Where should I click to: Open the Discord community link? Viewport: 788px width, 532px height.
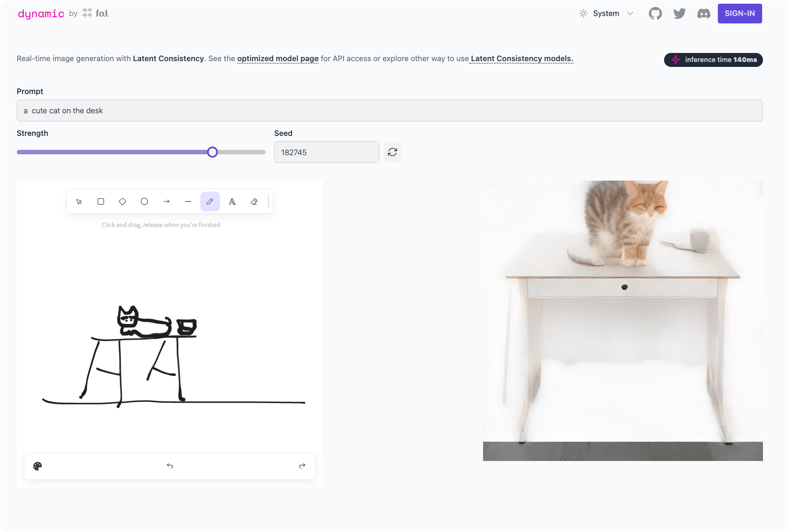[x=703, y=13]
